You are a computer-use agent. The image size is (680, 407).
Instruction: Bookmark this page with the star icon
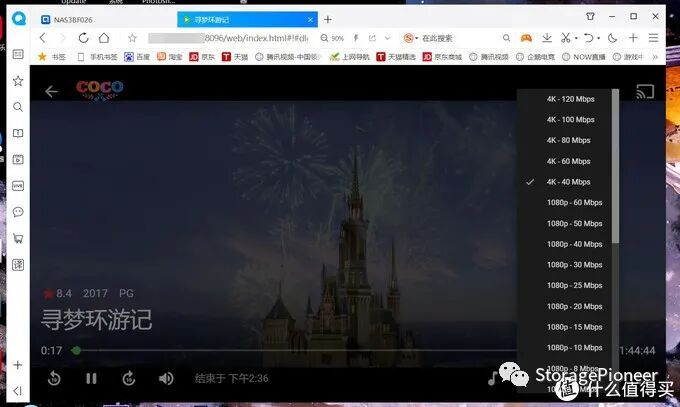(x=132, y=38)
